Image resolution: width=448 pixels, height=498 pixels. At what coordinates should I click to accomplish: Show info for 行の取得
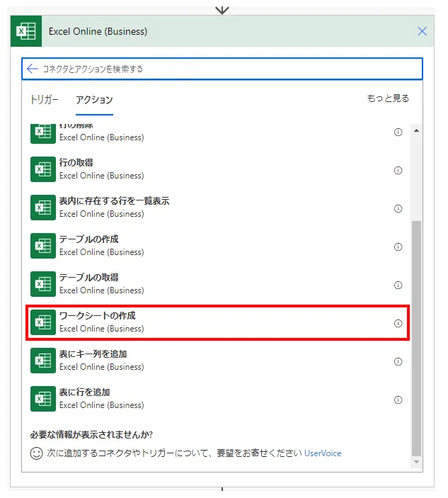[398, 171]
